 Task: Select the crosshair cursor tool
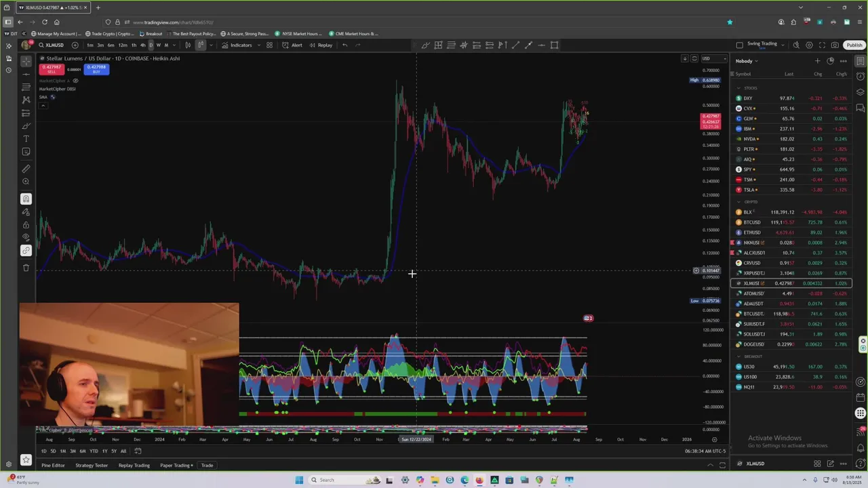point(26,61)
